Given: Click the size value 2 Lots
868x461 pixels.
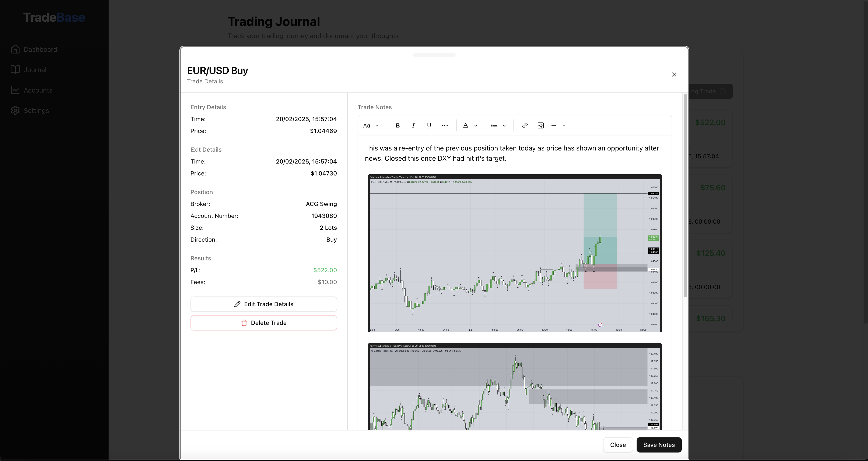Looking at the screenshot, I should click(x=328, y=228).
